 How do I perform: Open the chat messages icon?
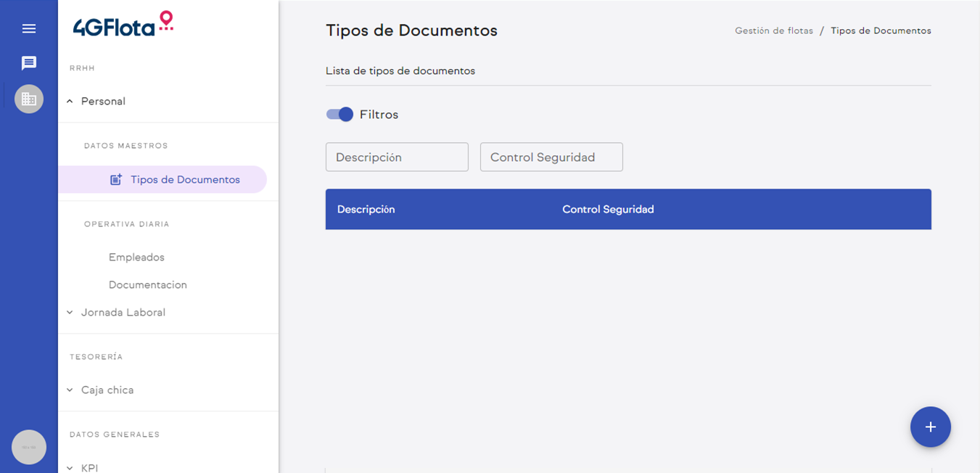29,63
